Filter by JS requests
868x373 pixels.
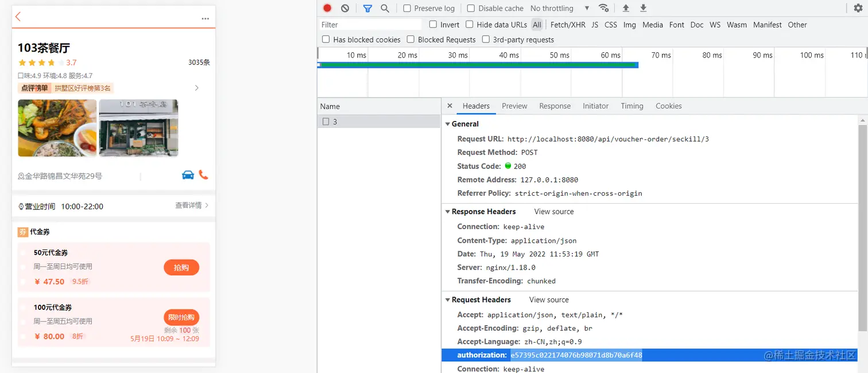point(595,25)
